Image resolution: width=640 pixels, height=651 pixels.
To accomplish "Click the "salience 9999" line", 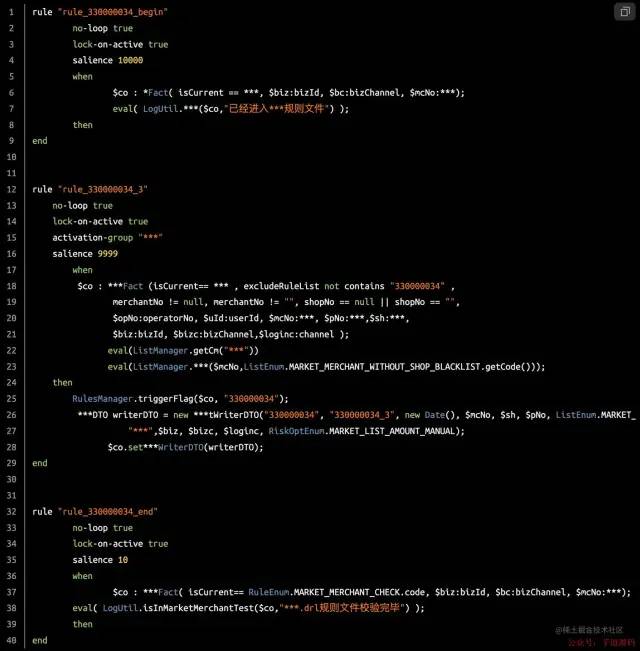I will pyautogui.click(x=85, y=254).
